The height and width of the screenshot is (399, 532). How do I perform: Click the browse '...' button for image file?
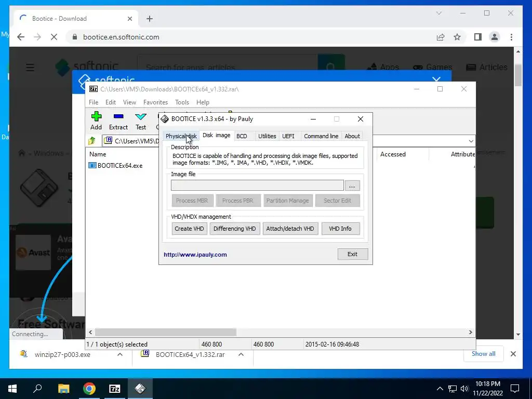pyautogui.click(x=352, y=185)
